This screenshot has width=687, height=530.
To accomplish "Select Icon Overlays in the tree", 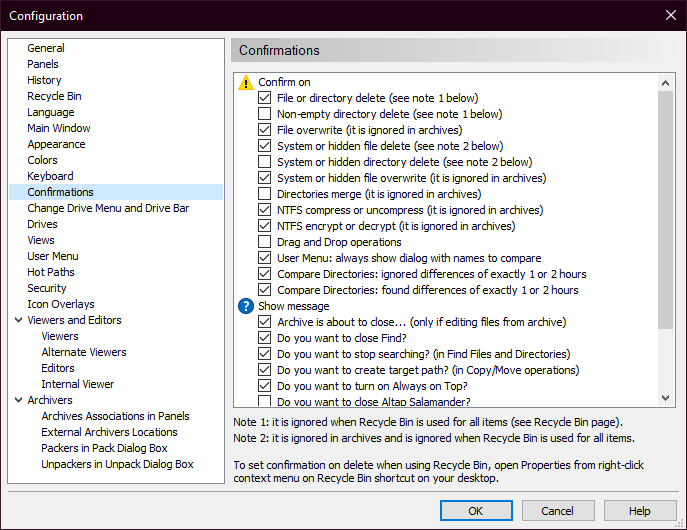I will tap(61, 304).
